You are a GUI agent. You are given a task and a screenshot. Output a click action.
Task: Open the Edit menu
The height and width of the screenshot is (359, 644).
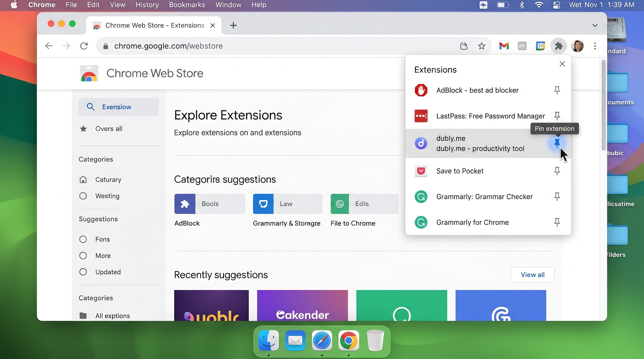(93, 5)
